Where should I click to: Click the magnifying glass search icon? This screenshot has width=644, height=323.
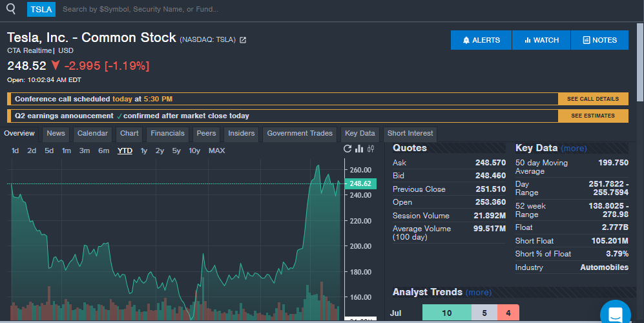coord(11,9)
